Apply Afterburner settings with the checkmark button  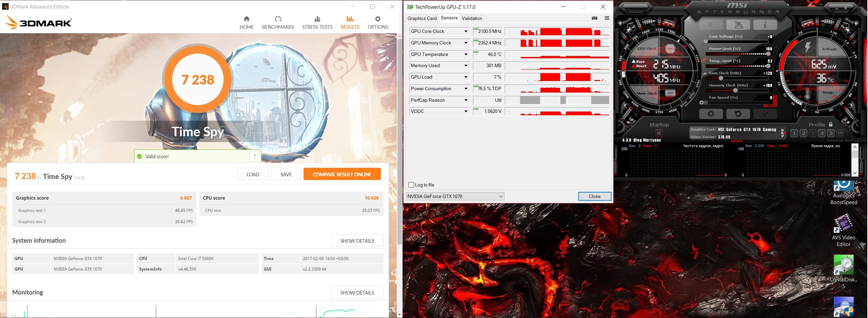pos(765,114)
